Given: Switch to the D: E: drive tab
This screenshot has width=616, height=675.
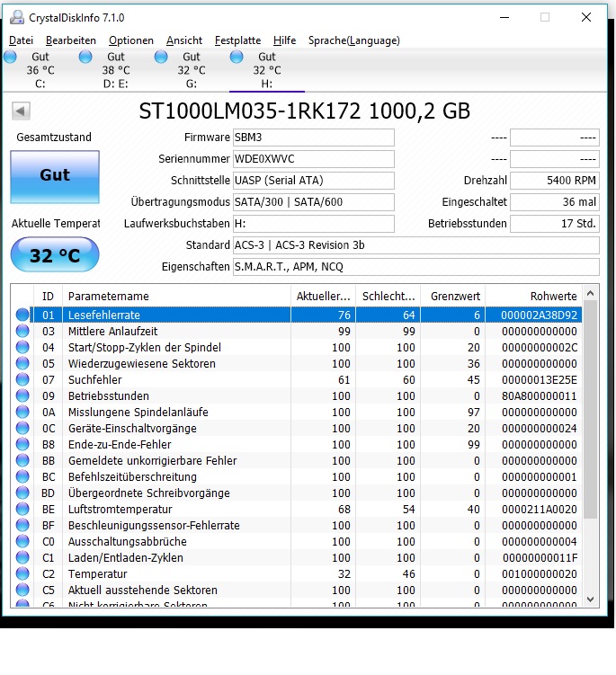Looking at the screenshot, I should click(x=115, y=70).
